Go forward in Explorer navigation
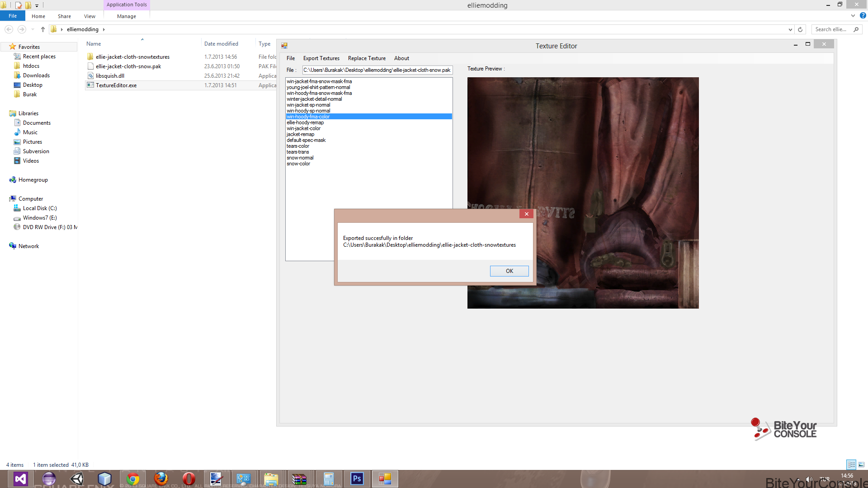 coord(21,29)
